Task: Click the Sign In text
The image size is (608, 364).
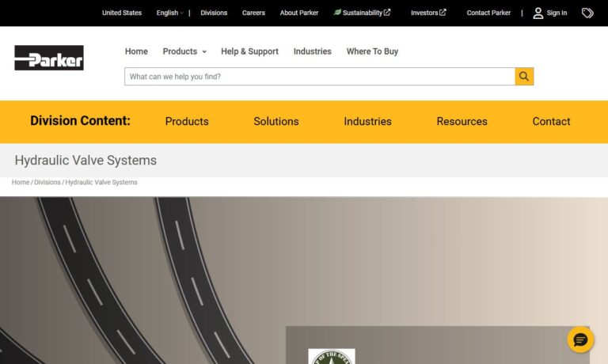Action: 557,13
